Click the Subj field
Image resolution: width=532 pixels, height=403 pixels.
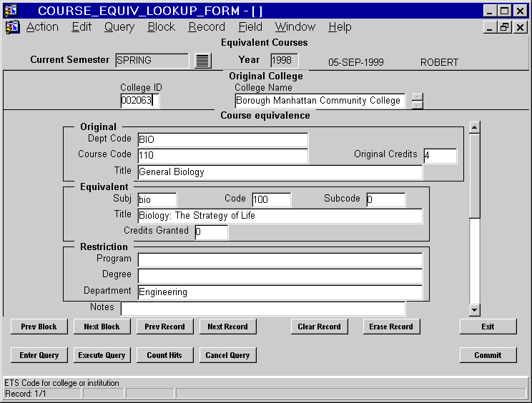(x=157, y=199)
